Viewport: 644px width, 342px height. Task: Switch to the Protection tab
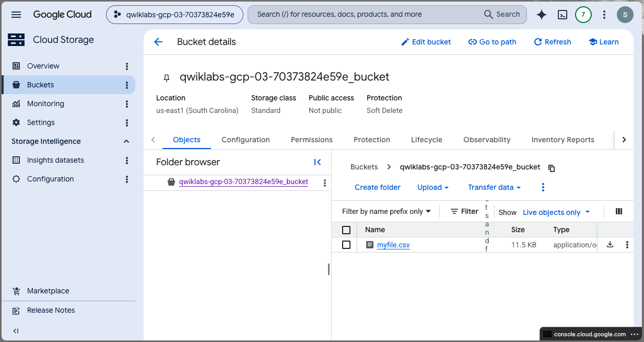(x=372, y=140)
